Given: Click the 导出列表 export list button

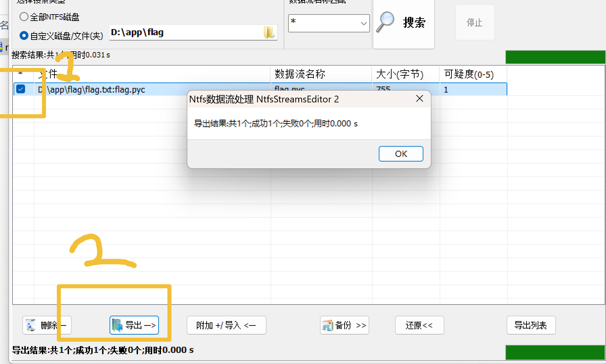Looking at the screenshot, I should 531,325.
